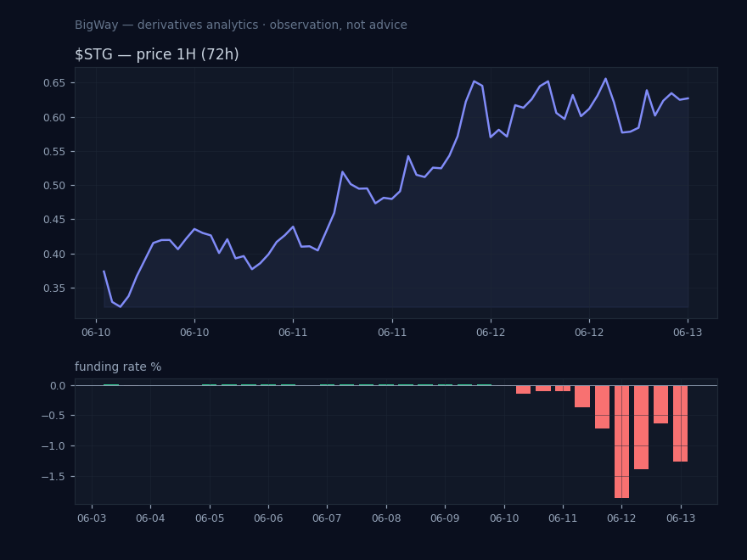Select the 0.45 price axis label
This screenshot has height=560, width=747.
tap(53, 220)
